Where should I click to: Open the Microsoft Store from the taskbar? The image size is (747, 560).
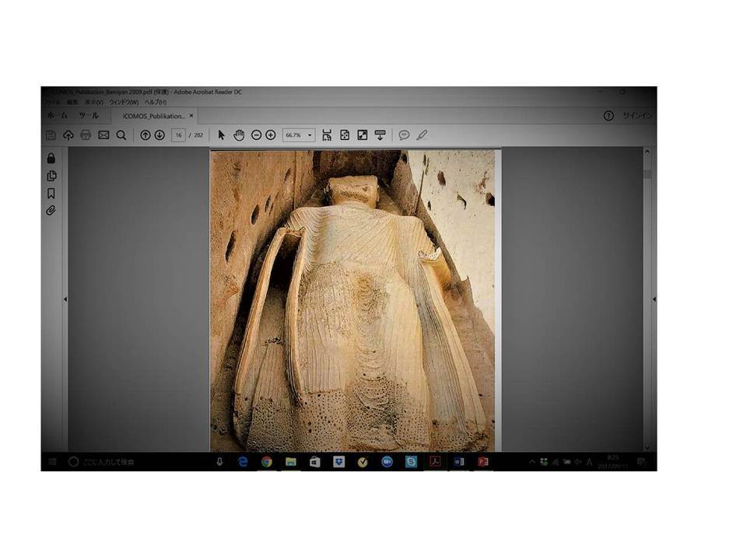315,462
